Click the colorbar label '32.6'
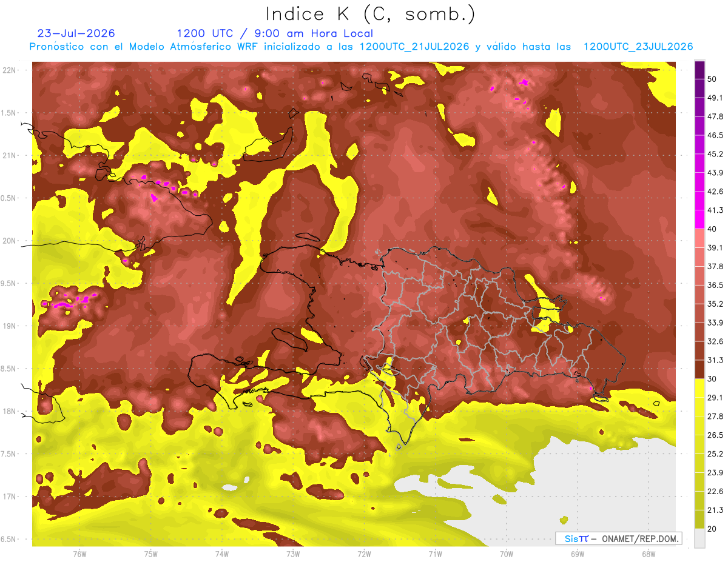Screen dimensions: 728x562 point(715,341)
